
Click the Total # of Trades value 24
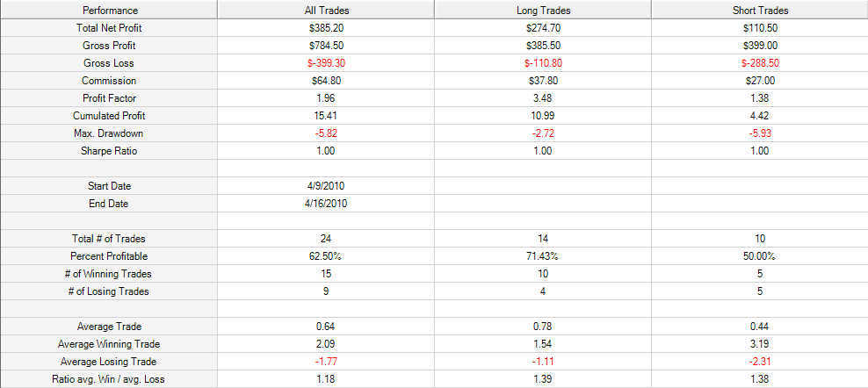[325, 239]
